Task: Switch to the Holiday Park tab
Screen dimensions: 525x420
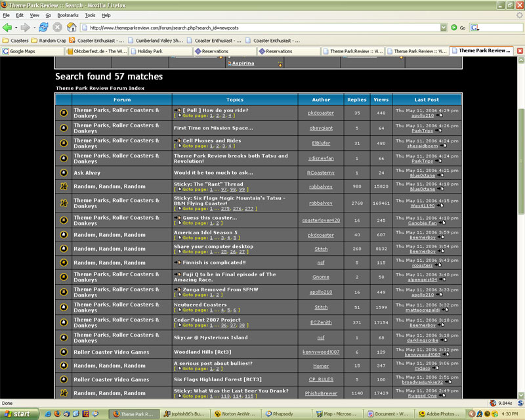Action: pyautogui.click(x=161, y=51)
